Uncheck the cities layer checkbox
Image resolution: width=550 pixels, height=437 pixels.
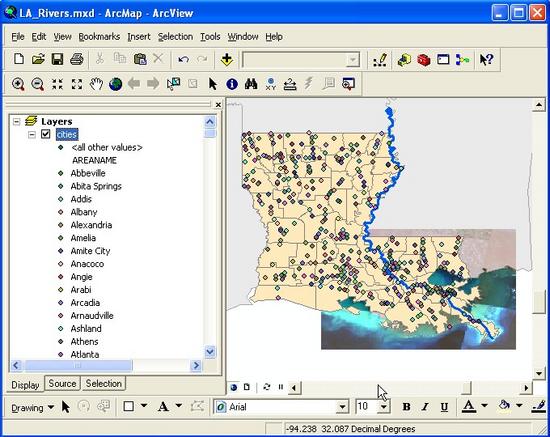click(46, 134)
